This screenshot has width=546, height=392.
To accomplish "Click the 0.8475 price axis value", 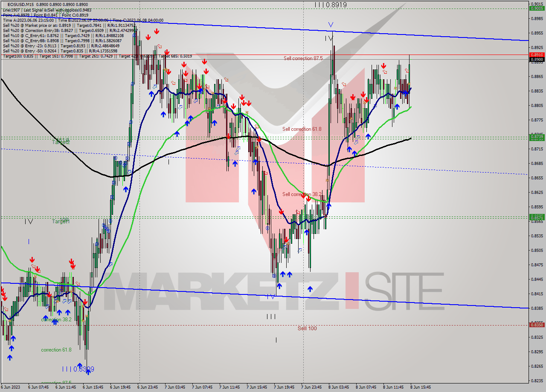I will coord(537,265).
